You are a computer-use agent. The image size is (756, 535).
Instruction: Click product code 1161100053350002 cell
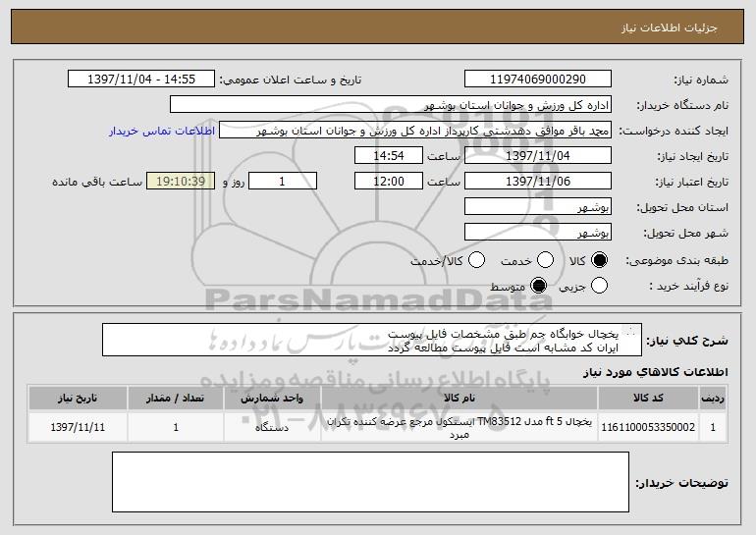tap(648, 427)
